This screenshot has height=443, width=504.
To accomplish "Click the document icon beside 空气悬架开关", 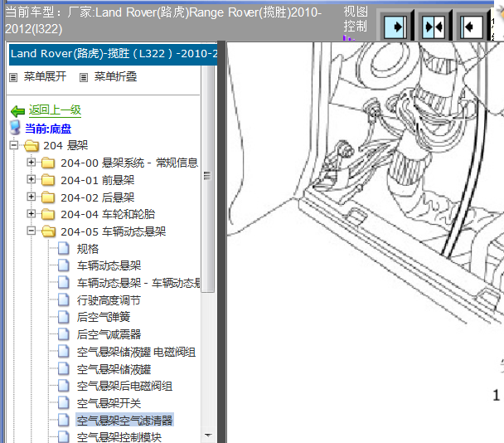I will click(x=63, y=402).
